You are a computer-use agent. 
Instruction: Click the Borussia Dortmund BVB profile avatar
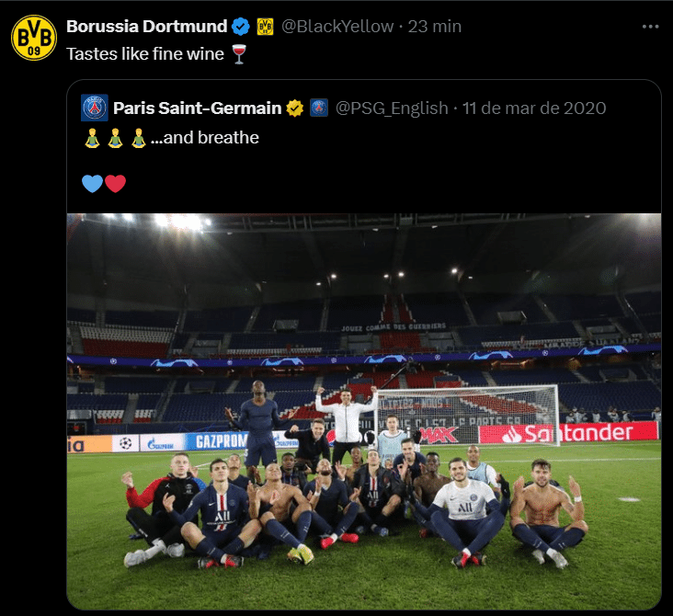click(34, 38)
